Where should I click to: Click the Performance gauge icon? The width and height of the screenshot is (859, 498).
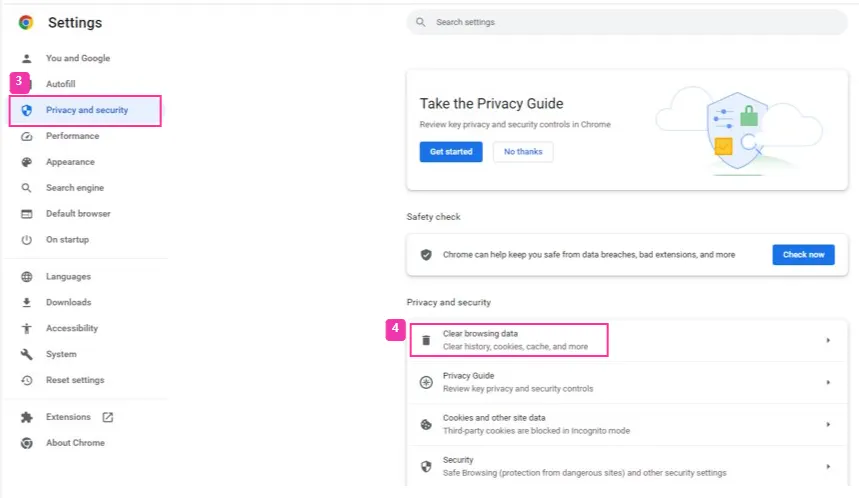tap(27, 136)
